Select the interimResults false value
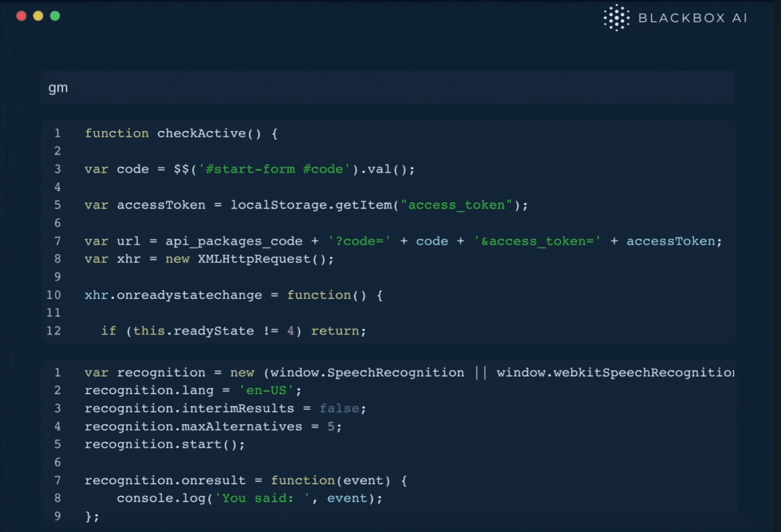Screen dimensions: 781x532 pyautogui.click(x=339, y=408)
